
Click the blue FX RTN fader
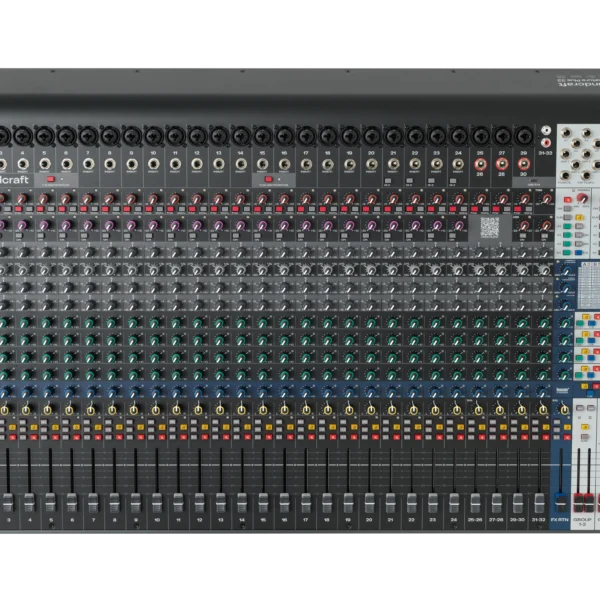(x=561, y=502)
